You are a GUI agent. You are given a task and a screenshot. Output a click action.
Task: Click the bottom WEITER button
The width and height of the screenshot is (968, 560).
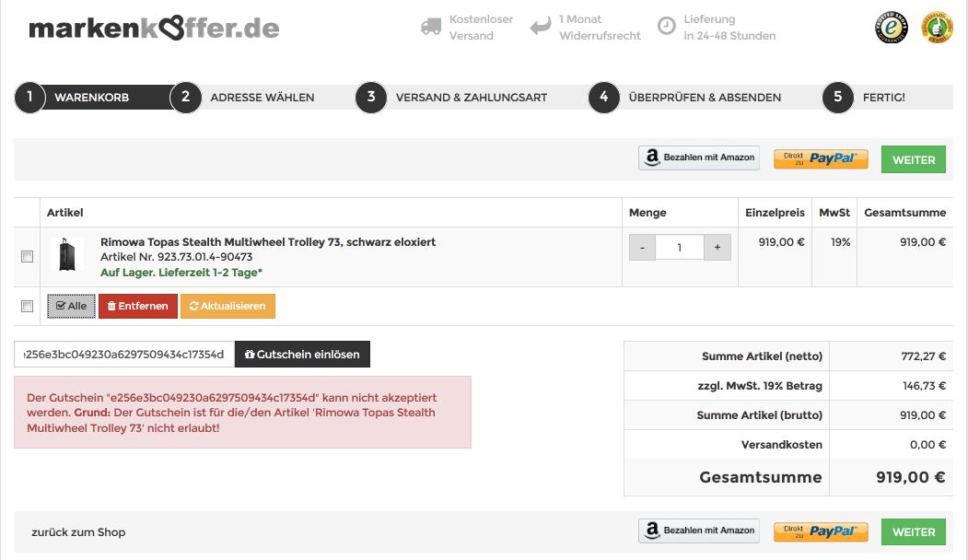(x=914, y=532)
